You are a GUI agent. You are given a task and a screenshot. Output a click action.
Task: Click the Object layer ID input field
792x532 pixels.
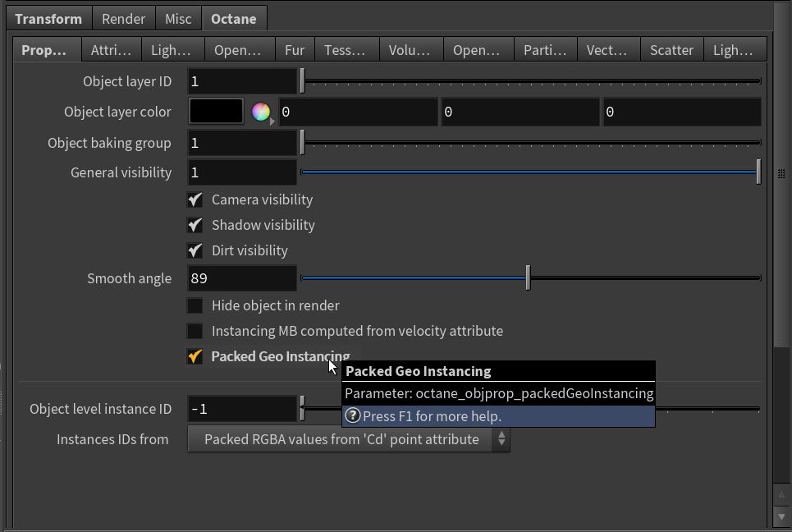click(x=242, y=81)
